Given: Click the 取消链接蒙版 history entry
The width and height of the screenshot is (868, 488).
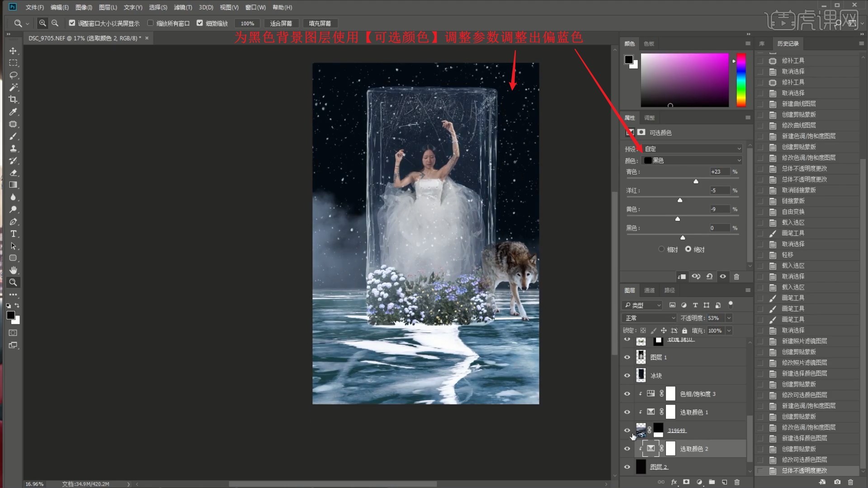Looking at the screenshot, I should pos(799,190).
